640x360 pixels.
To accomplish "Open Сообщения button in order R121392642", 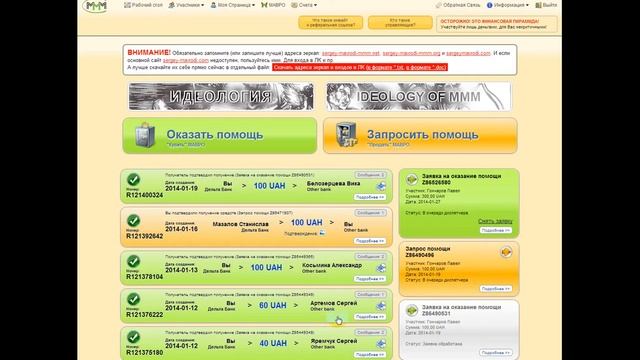I will tap(370, 213).
